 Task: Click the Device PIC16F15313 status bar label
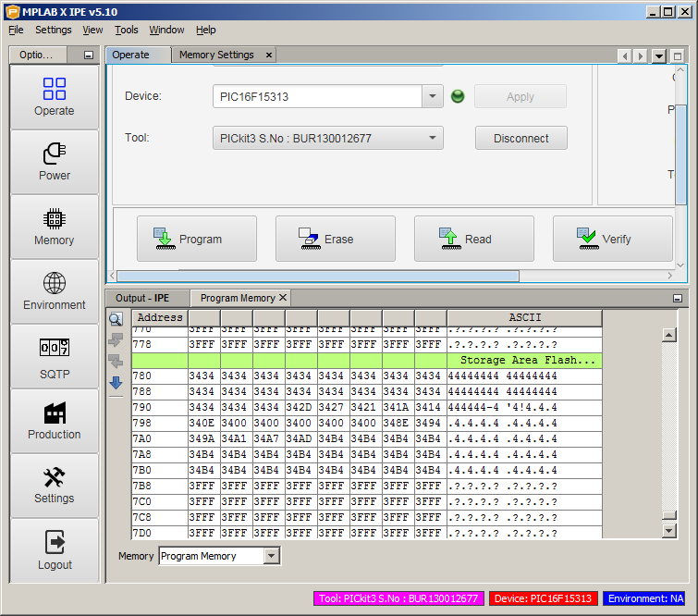[543, 598]
